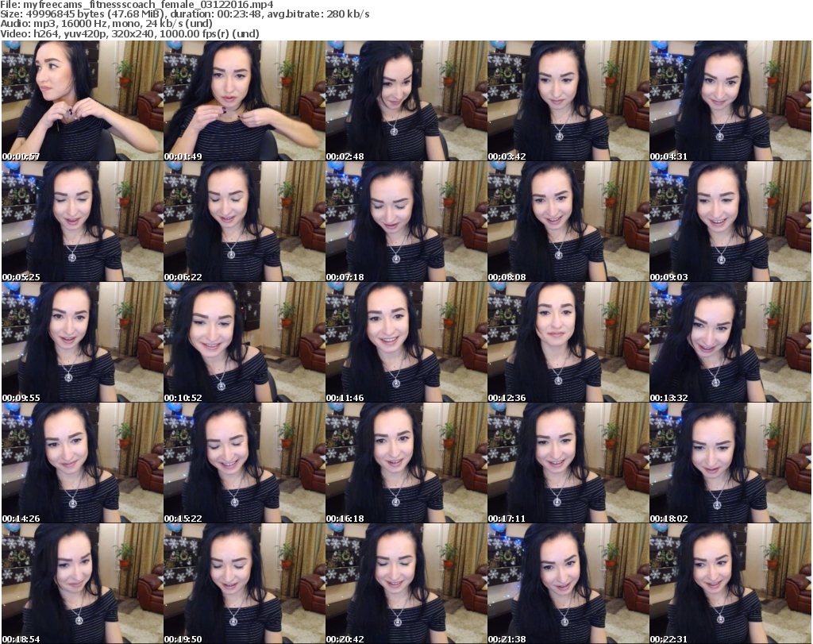Screen dimensions: 813x644
Task: Select the thumbnail stamped 00:02:48
Action: (406, 101)
